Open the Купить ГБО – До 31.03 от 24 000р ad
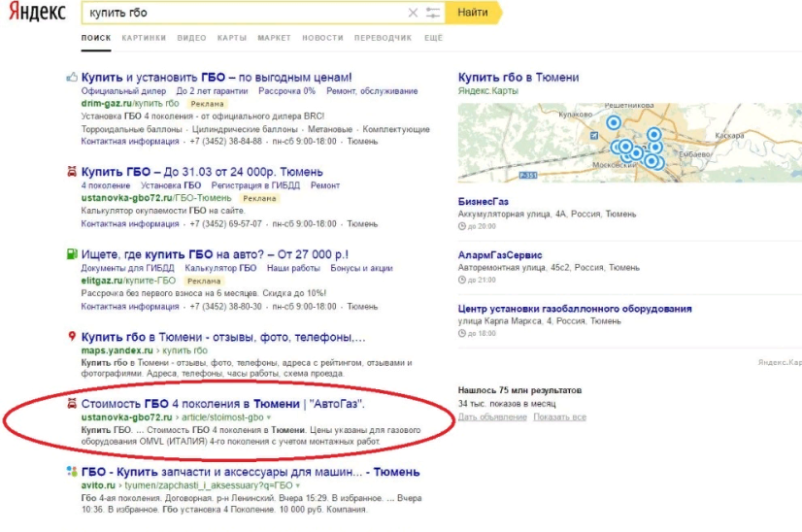 point(202,172)
